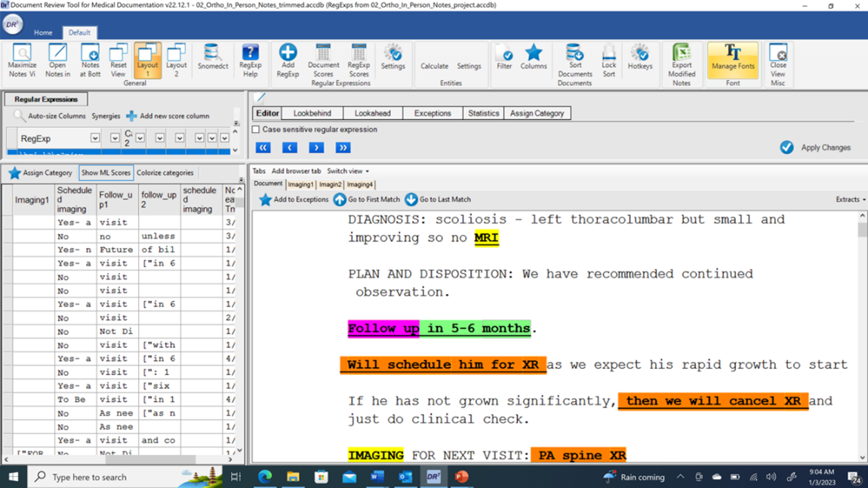Select the Default ribbon tab
Viewport: 868px width, 488px height.
click(x=79, y=32)
